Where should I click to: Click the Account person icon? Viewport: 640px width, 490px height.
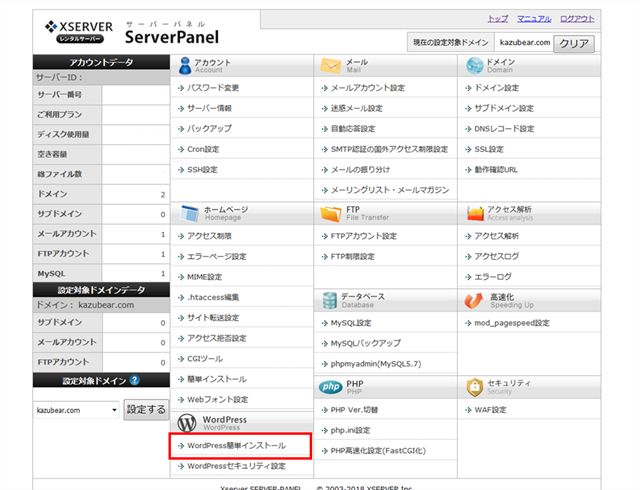click(185, 65)
